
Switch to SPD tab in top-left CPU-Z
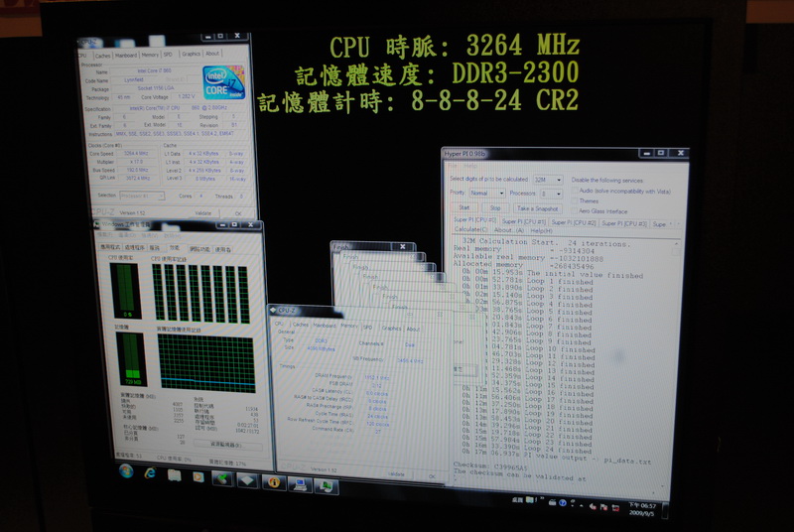(x=168, y=55)
